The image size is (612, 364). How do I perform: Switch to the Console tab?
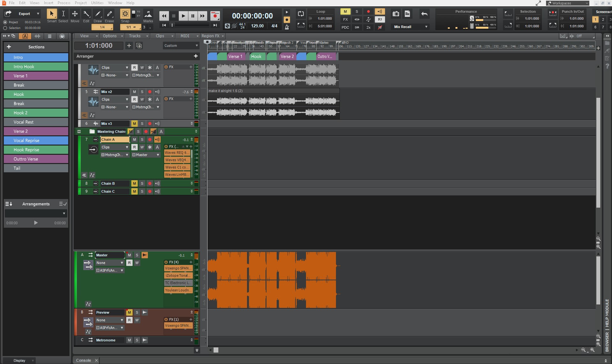point(84,360)
